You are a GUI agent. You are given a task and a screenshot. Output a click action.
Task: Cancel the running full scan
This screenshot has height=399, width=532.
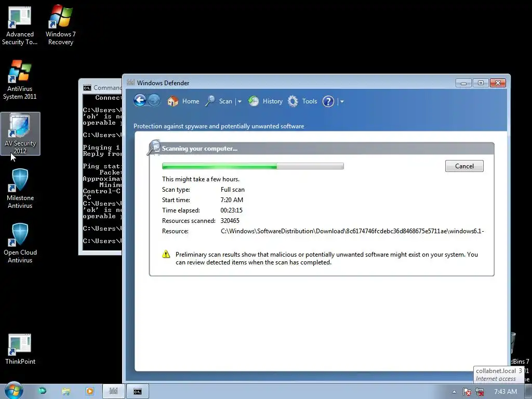[464, 166]
